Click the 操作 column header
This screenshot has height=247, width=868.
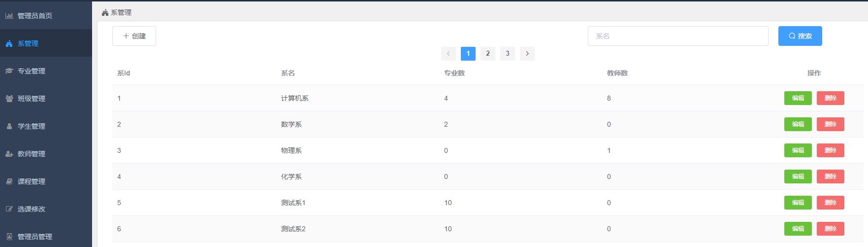(814, 73)
